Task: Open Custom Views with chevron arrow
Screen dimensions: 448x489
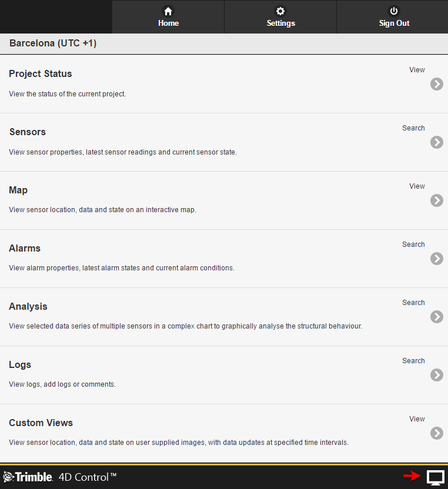Action: [x=437, y=433]
